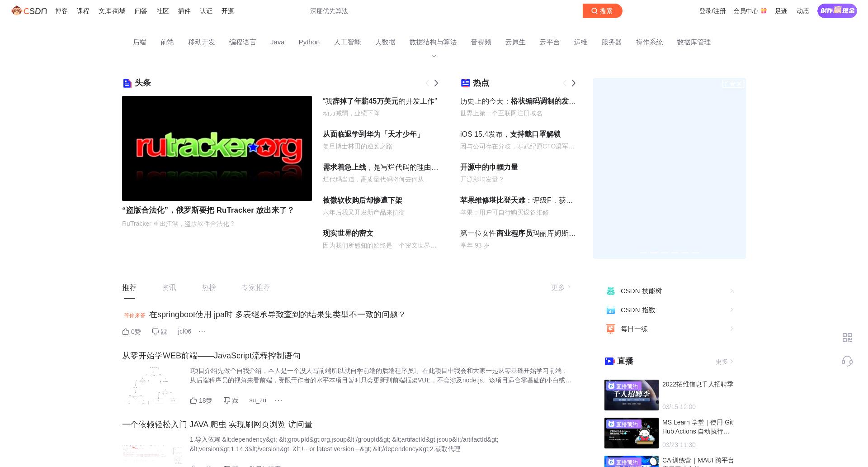Open 从面临退学到华为「天才少年」 article
Screen dimensions: 868x467
tap(373, 134)
